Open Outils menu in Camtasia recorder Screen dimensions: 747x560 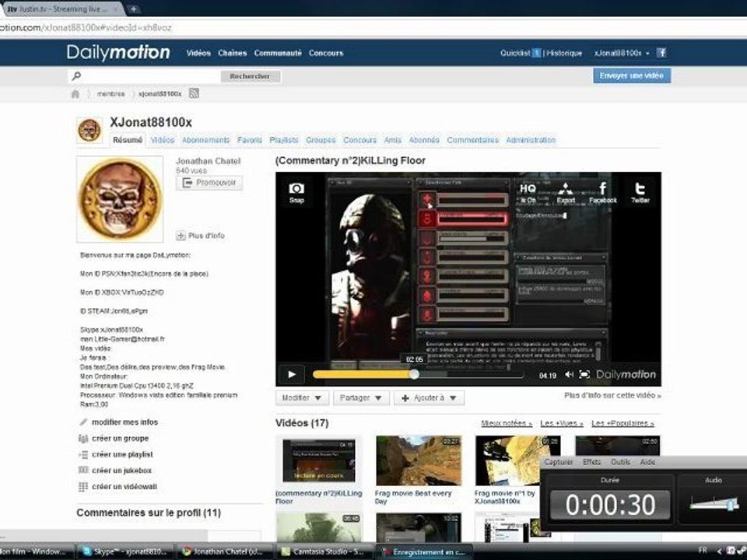pyautogui.click(x=620, y=462)
